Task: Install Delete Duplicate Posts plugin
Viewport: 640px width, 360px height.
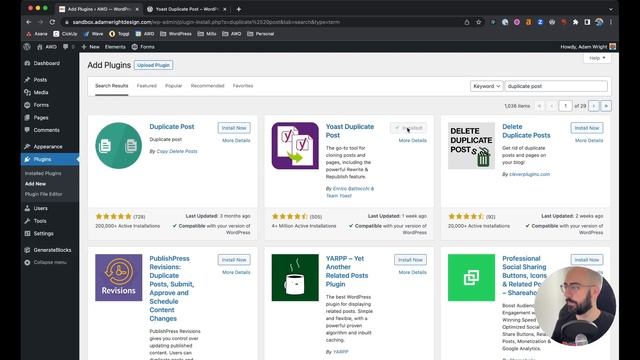Action: coord(587,128)
